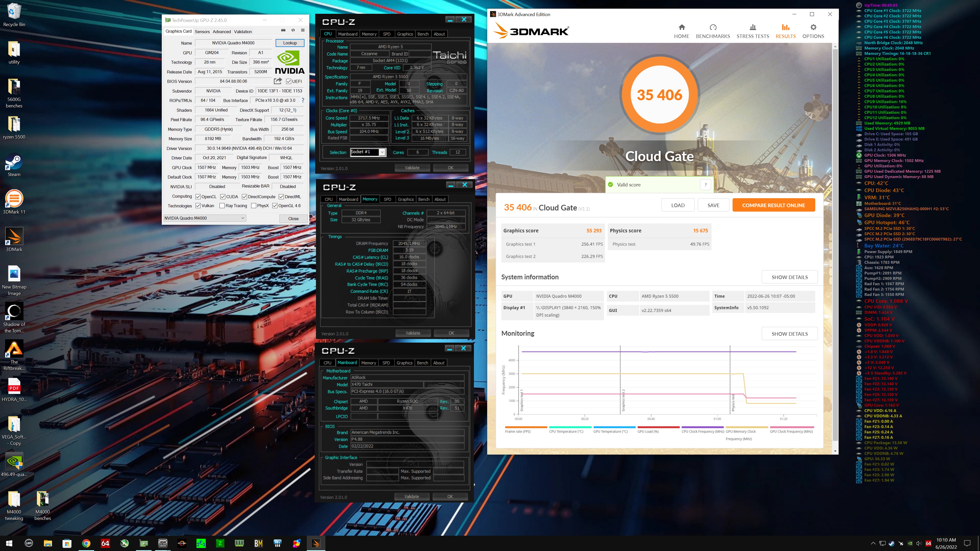
Task: Click the volume speaker tray icon
Action: pyautogui.click(x=919, y=543)
